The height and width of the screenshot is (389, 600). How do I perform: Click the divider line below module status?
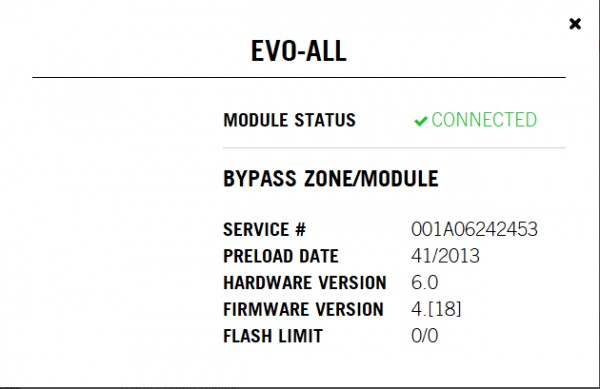tap(394, 147)
